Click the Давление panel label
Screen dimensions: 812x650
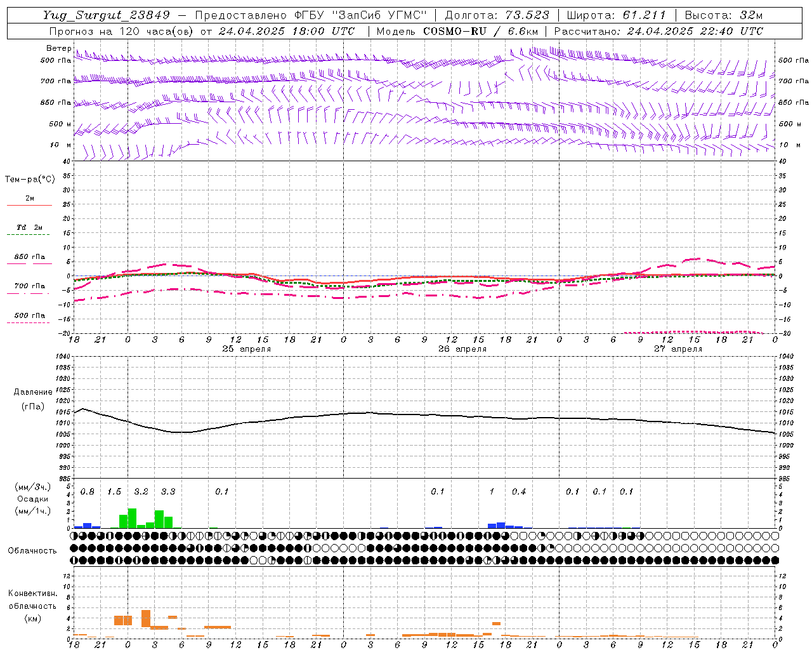point(33,392)
